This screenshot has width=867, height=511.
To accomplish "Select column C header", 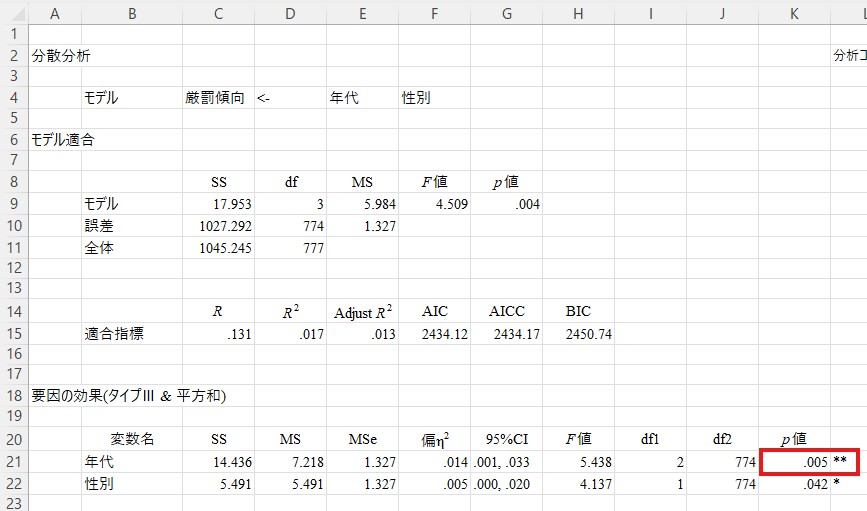I will pos(218,12).
